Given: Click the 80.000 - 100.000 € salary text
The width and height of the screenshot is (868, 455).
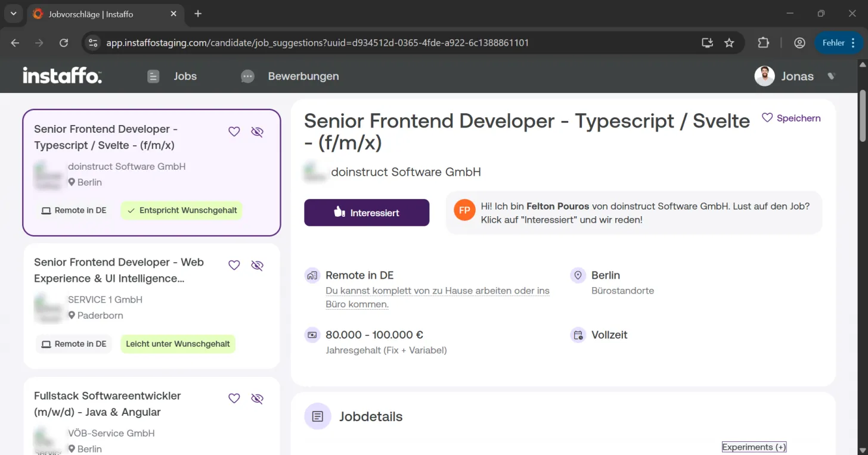Looking at the screenshot, I should (x=374, y=335).
